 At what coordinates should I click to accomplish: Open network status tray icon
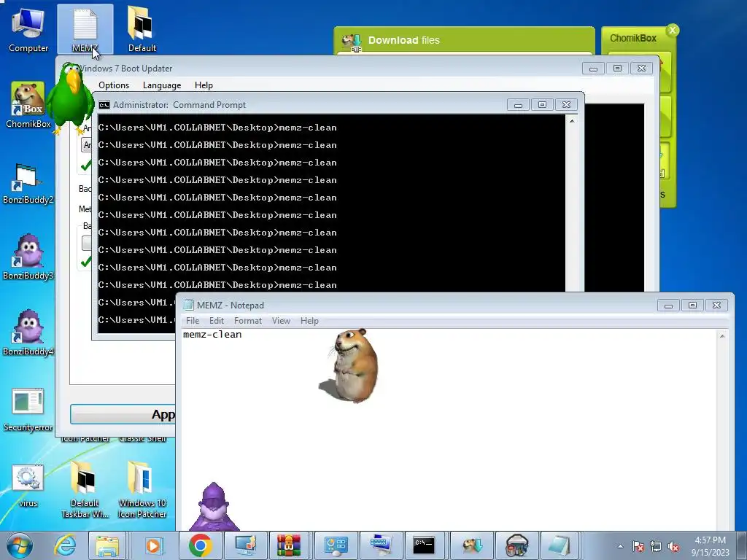click(656, 547)
